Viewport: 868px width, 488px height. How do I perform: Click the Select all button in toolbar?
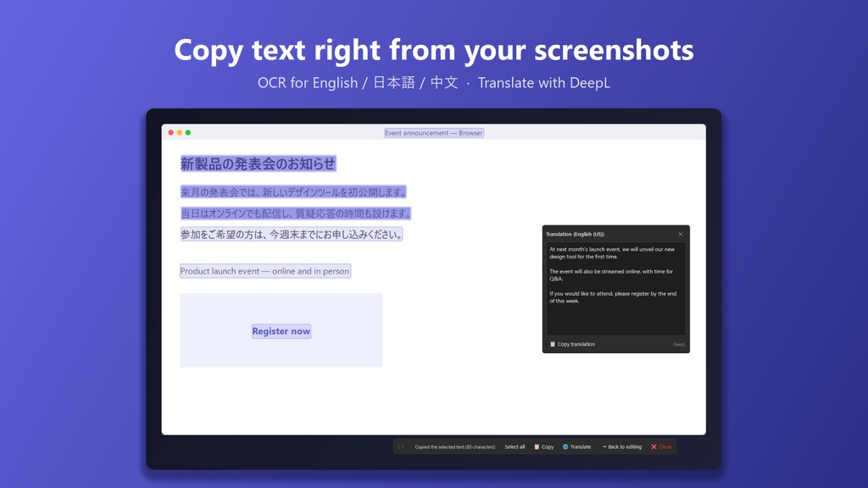(x=515, y=446)
